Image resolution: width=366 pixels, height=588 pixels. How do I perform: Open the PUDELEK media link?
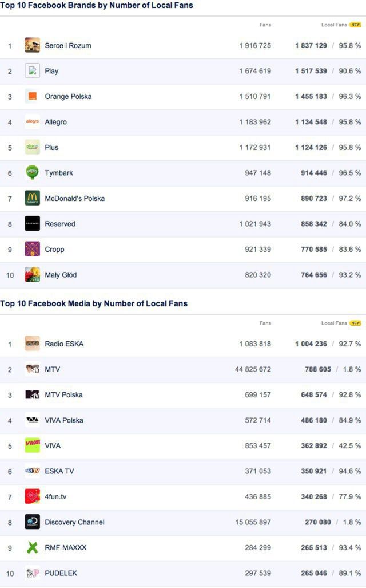(x=61, y=573)
